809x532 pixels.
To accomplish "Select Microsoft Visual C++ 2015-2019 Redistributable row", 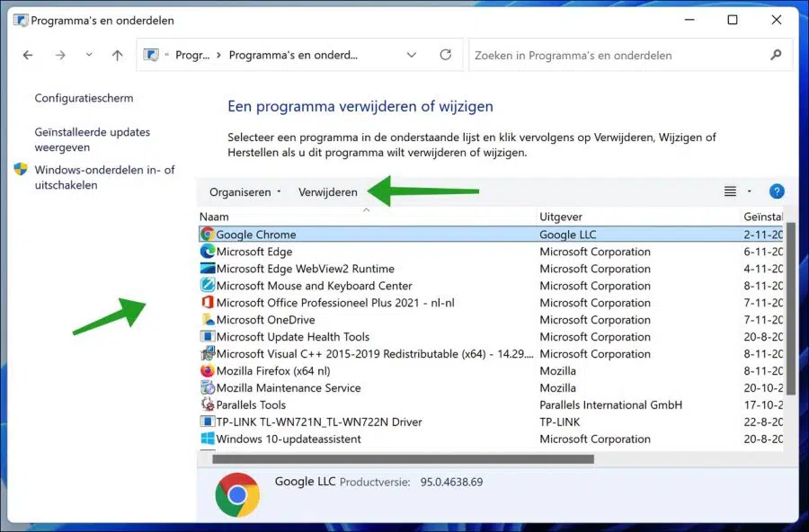I will tap(375, 353).
